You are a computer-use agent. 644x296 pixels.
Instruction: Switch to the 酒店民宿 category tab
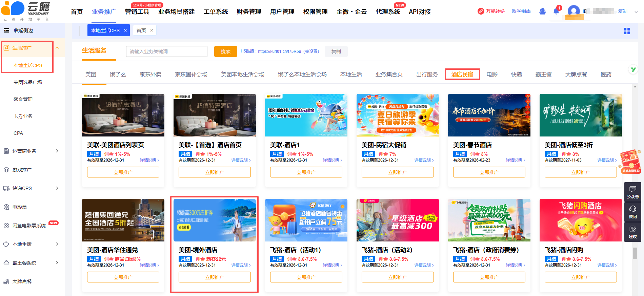coord(462,74)
